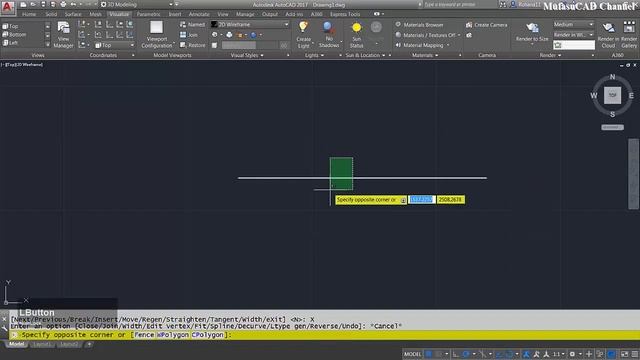The width and height of the screenshot is (640, 360).
Task: Click the No Shadows icon
Action: pos(329,28)
